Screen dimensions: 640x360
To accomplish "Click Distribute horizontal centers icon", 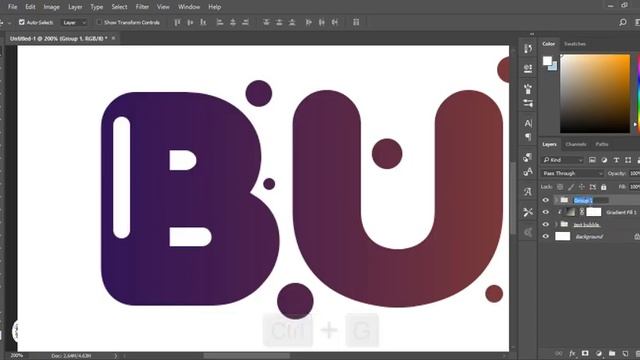I will tap(322, 22).
